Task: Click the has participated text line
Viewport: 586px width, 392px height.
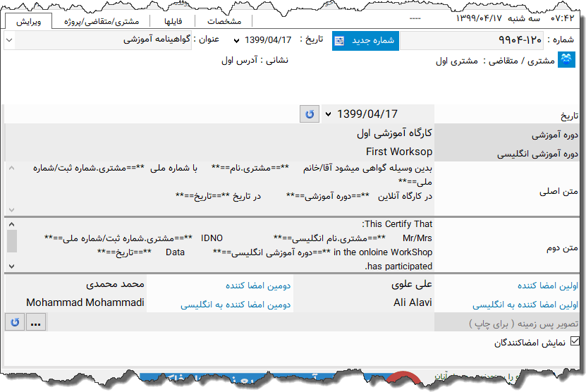Action: pyautogui.click(x=398, y=266)
